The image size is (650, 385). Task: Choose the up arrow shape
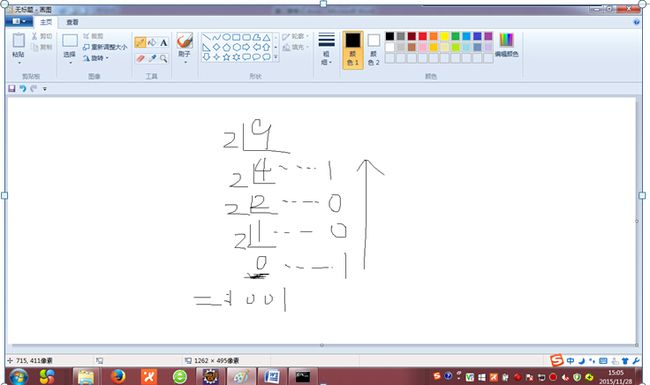tap(266, 47)
